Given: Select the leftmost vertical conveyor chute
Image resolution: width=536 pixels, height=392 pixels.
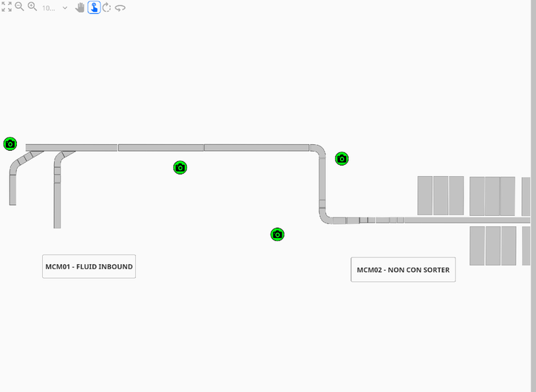Looking at the screenshot, I should tap(13, 189).
